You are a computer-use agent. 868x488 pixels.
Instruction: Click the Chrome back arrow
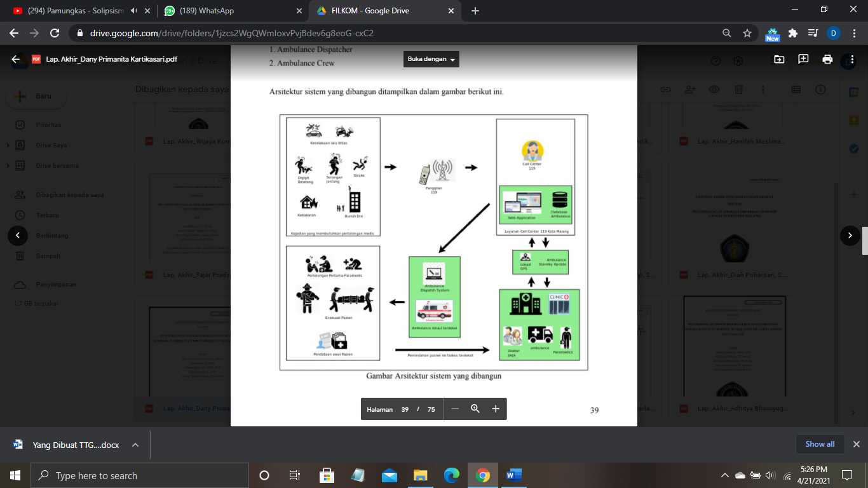point(15,33)
